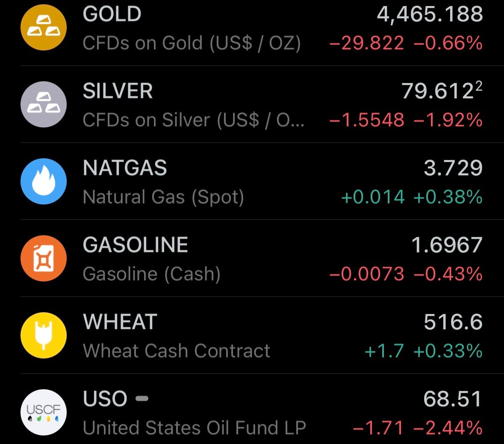Open the GOLD symbol name
Image resolution: width=504 pixels, height=444 pixels.
point(112,14)
